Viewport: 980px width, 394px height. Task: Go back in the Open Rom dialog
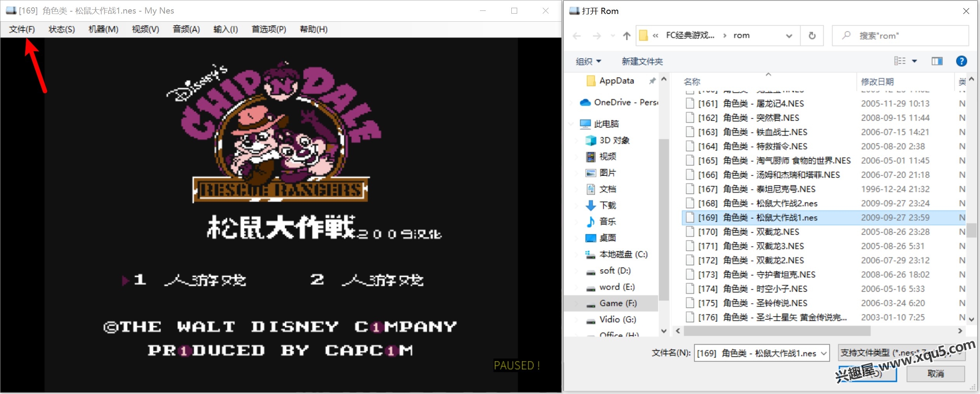tap(577, 36)
